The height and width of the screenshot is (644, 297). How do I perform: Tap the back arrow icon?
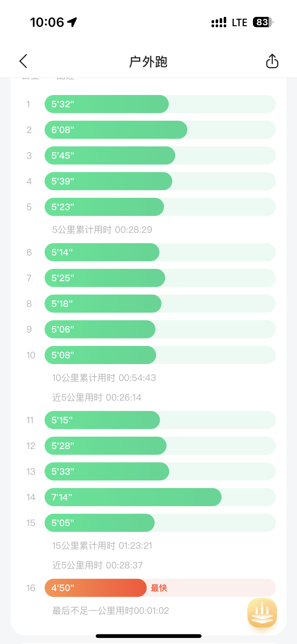point(23,61)
